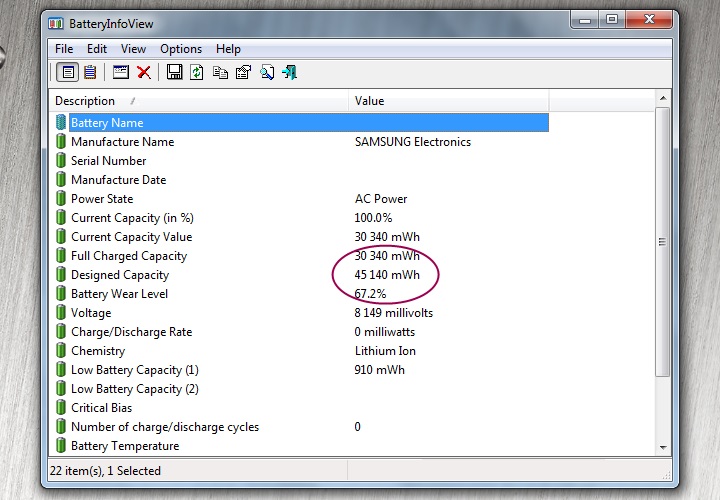The image size is (720, 500).
Task: Select the Full Charged Capacity row
Action: click(128, 256)
